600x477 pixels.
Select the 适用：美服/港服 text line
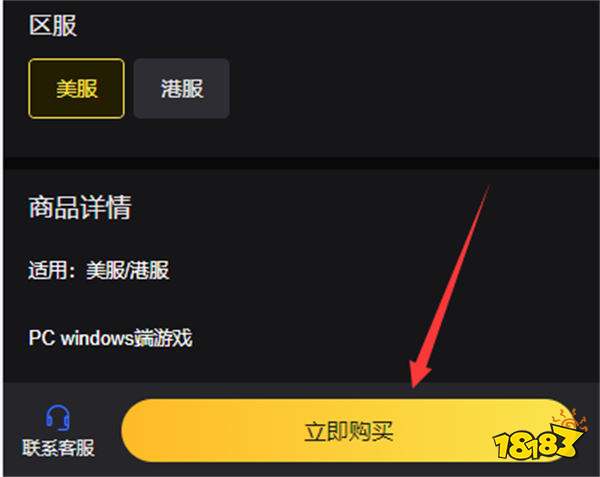coord(99,270)
